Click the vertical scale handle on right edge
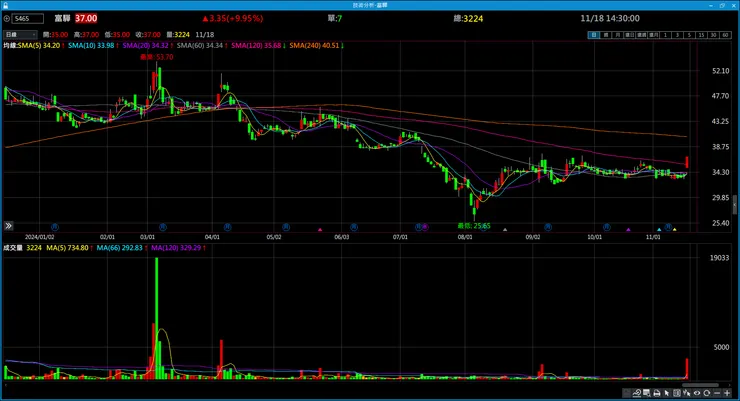Screen dimensions: 740x401 (x=735, y=205)
